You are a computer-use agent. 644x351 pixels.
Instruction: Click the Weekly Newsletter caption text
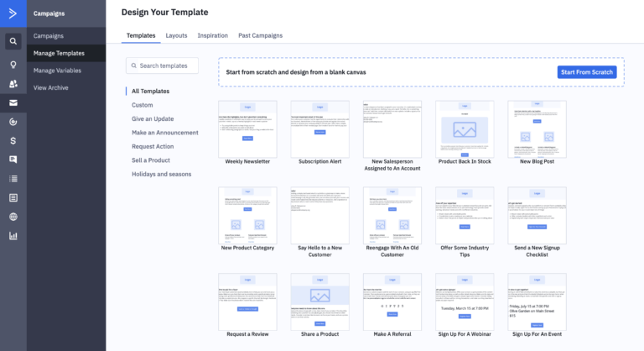247,162
